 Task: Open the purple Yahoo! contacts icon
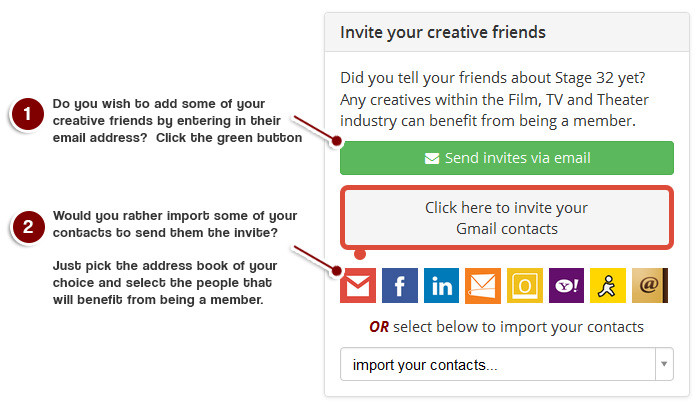(x=566, y=286)
